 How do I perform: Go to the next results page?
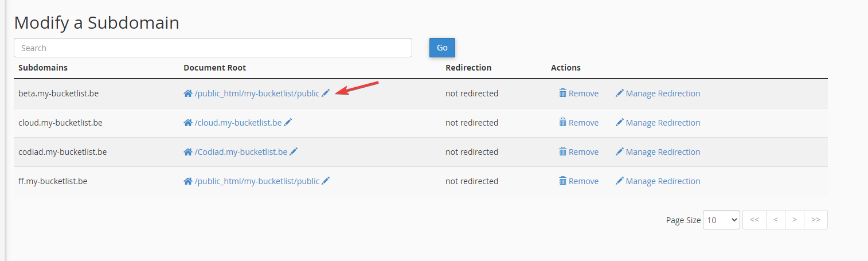coord(795,220)
